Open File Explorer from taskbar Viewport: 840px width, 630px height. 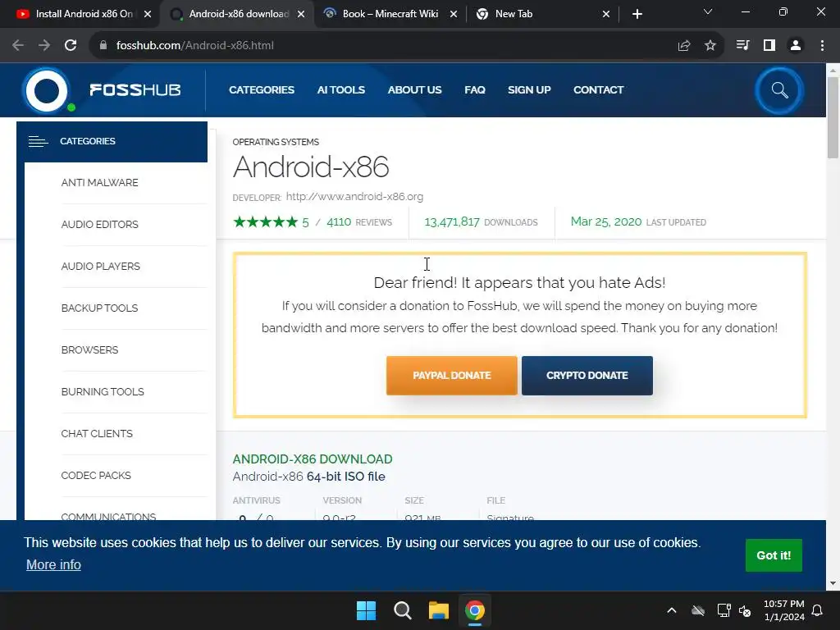pyautogui.click(x=438, y=610)
